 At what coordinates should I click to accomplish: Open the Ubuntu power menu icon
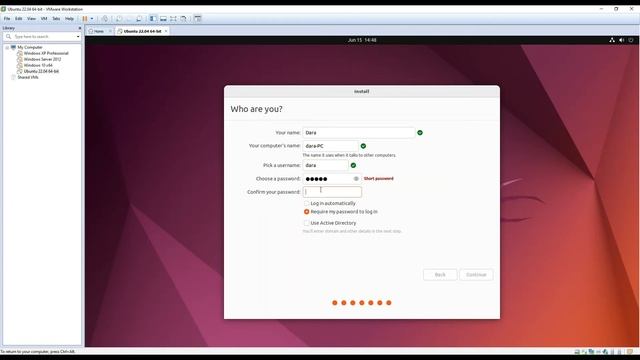pos(631,40)
